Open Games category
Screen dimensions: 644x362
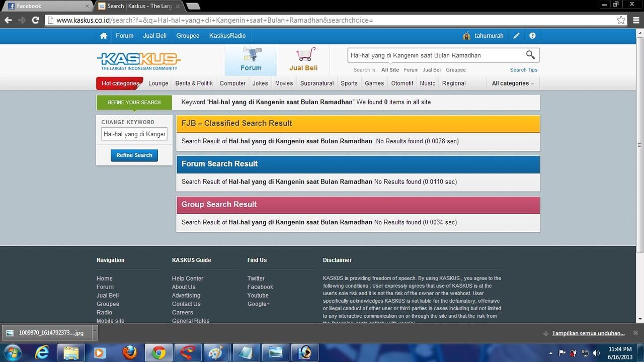tap(374, 83)
